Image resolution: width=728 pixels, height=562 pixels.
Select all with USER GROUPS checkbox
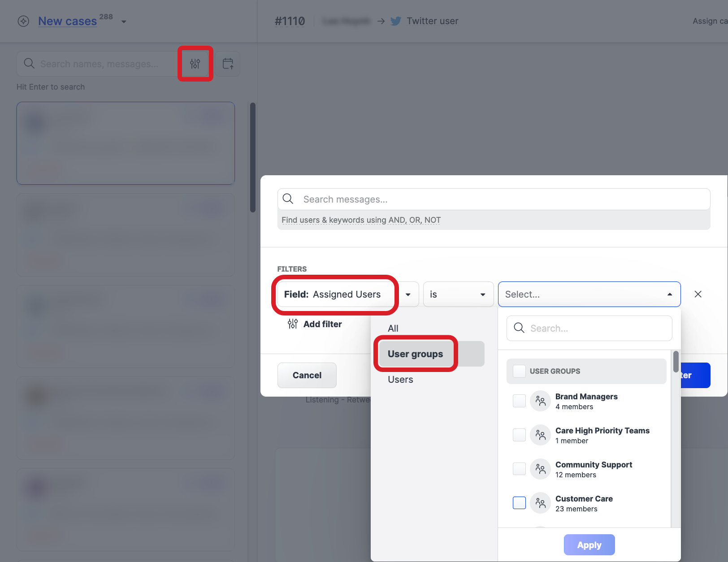click(x=519, y=371)
